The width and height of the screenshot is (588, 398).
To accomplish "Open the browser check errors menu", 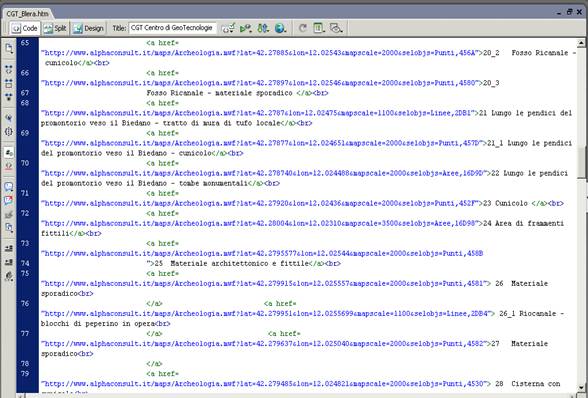I will pyautogui.click(x=228, y=29).
